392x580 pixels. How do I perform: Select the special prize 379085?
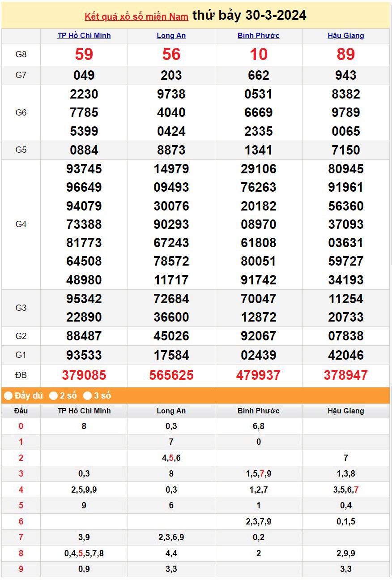85,375
